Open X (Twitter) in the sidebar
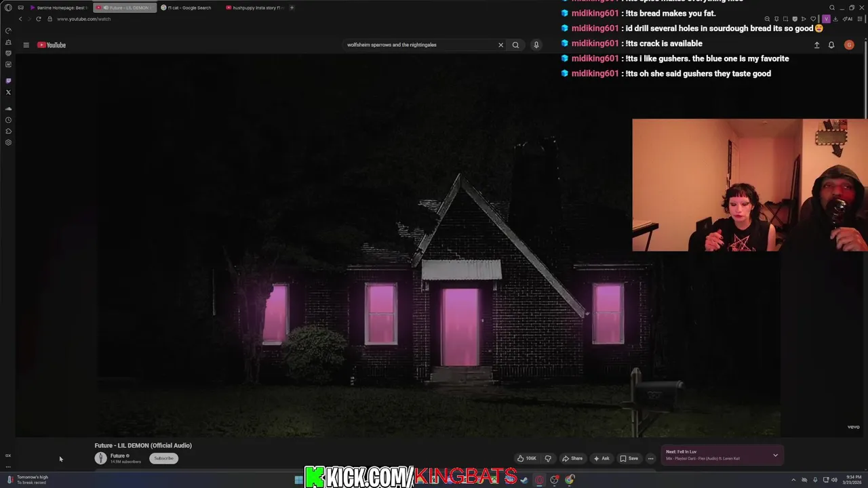The height and width of the screenshot is (488, 868). coord(8,92)
